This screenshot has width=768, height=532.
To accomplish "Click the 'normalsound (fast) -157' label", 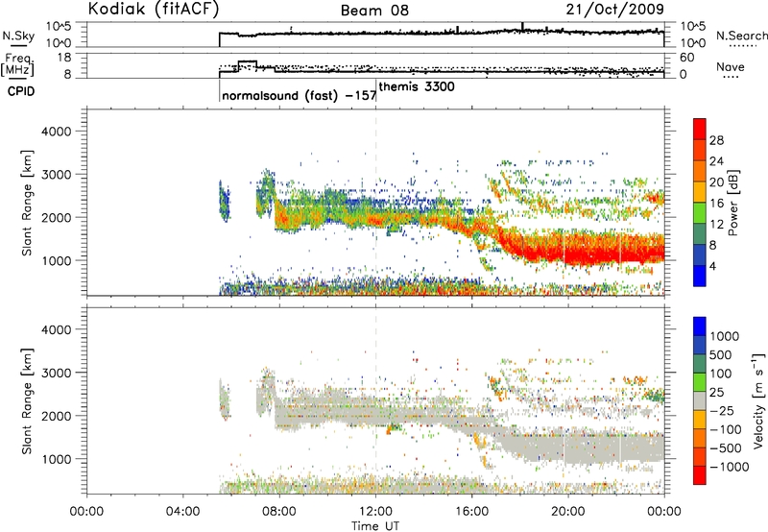I will pyautogui.click(x=299, y=95).
